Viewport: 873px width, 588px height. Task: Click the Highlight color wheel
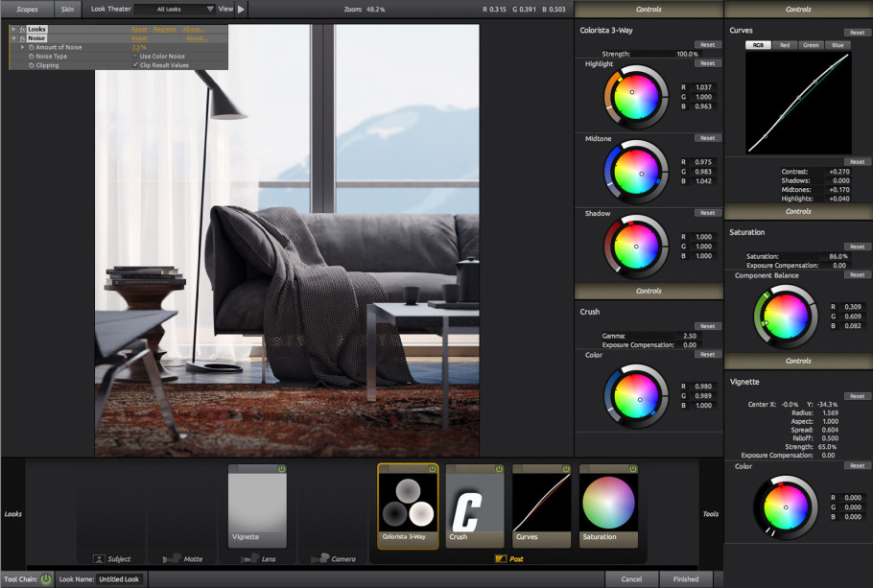click(x=636, y=97)
